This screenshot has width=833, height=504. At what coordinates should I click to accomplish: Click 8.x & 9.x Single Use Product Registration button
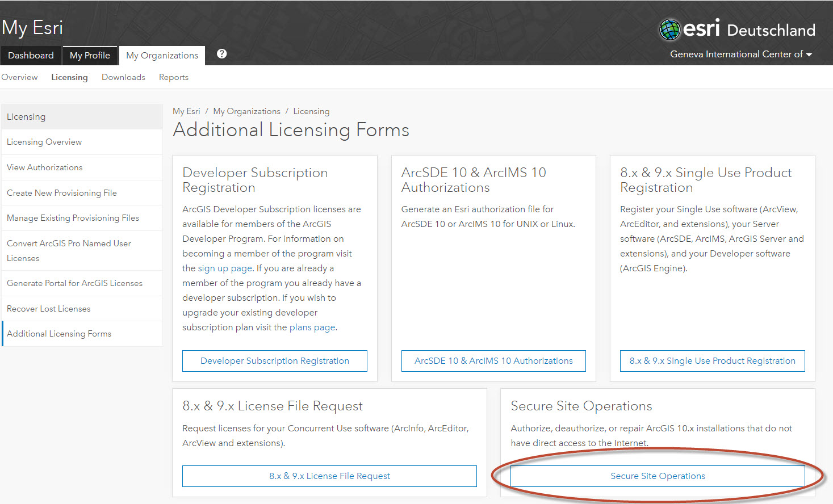712,361
